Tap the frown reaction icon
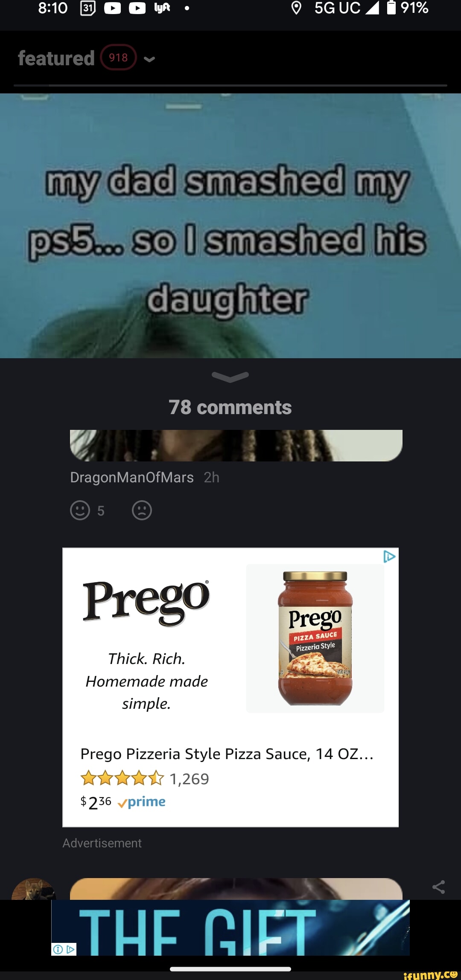 click(142, 510)
